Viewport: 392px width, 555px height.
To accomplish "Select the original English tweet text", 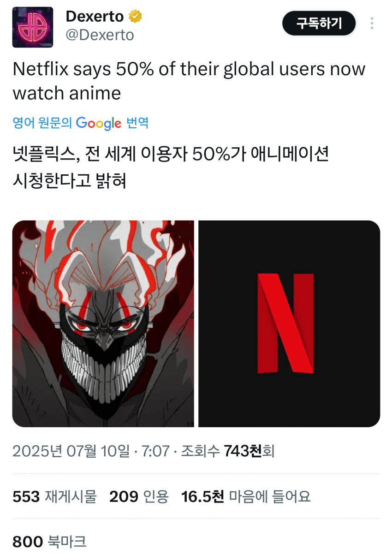I will tap(189, 81).
